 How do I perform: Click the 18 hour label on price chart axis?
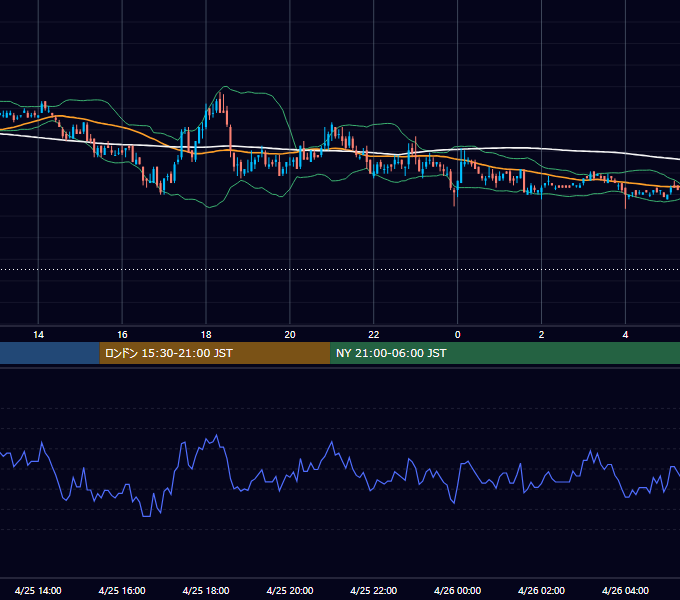(206, 335)
